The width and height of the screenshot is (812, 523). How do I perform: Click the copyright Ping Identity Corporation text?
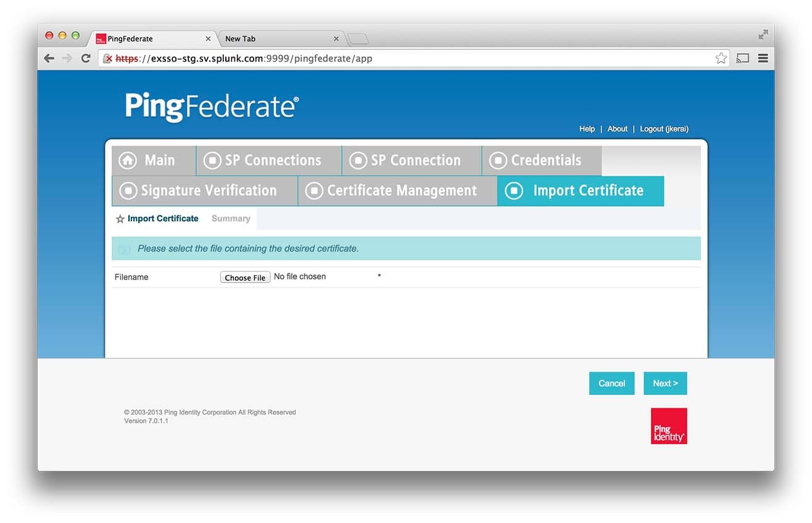pos(210,412)
